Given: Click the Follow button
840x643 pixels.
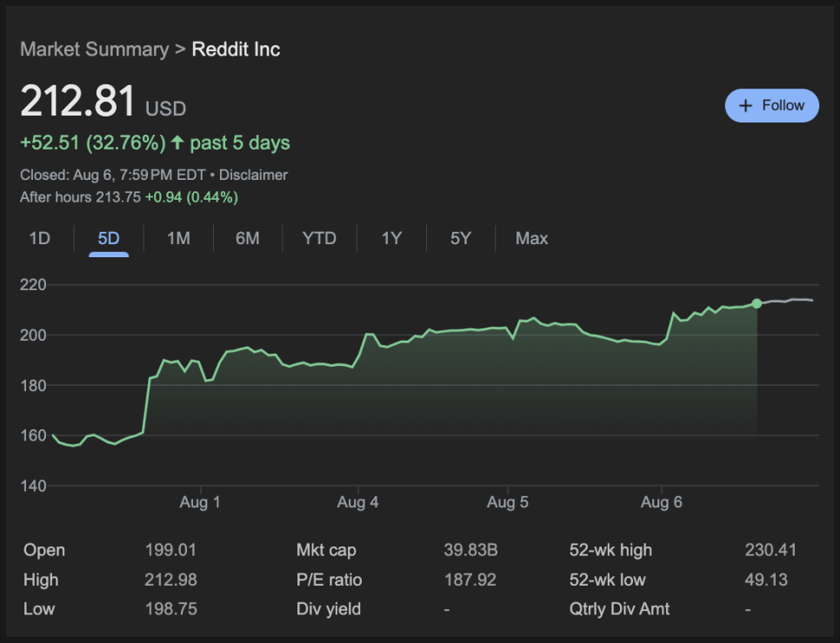Looking at the screenshot, I should [771, 105].
